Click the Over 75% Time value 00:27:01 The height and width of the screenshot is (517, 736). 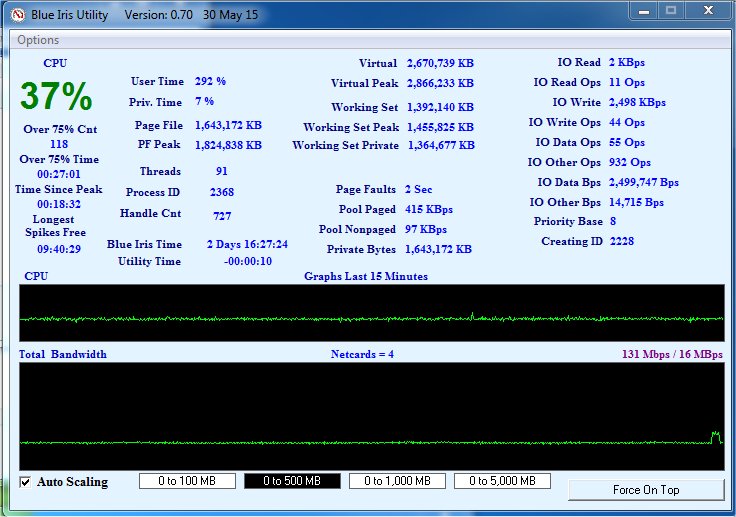(x=59, y=174)
